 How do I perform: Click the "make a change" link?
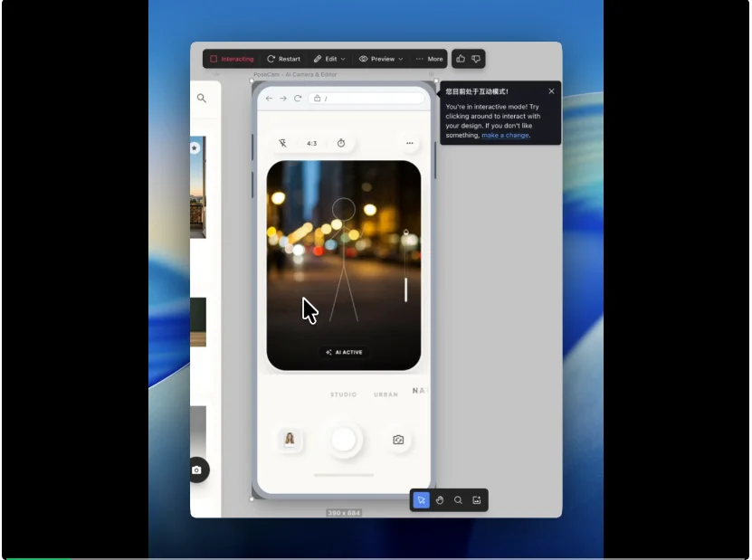[x=505, y=135]
